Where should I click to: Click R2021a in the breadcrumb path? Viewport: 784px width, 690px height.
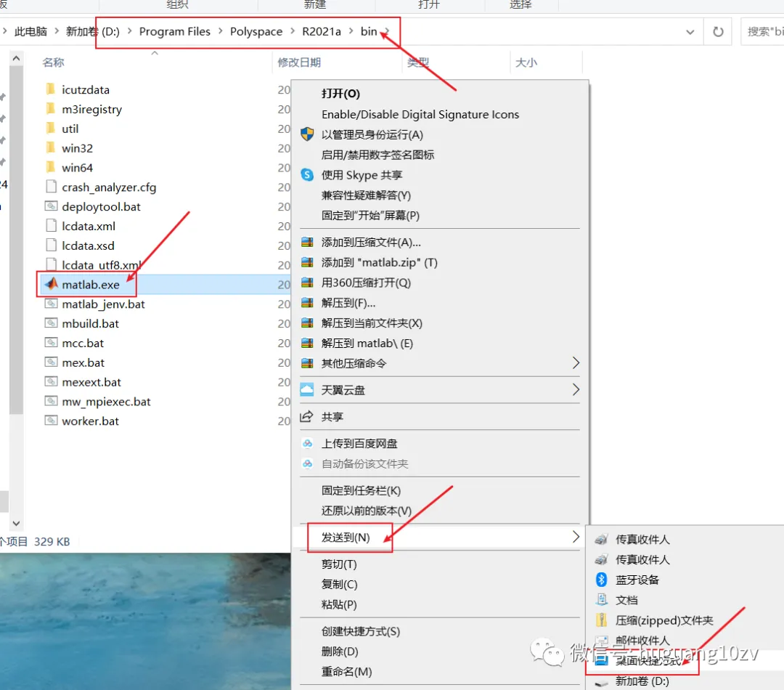click(x=322, y=31)
